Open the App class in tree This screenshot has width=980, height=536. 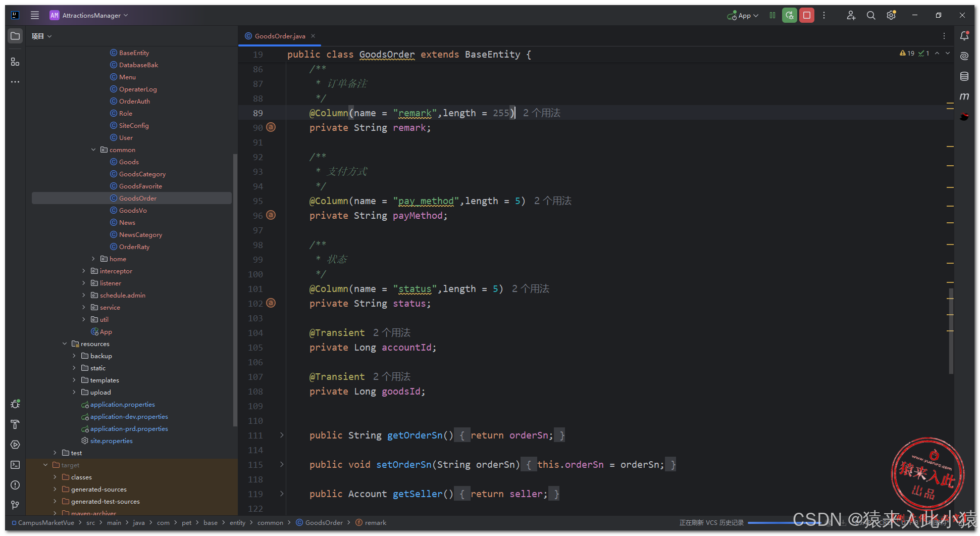click(106, 331)
